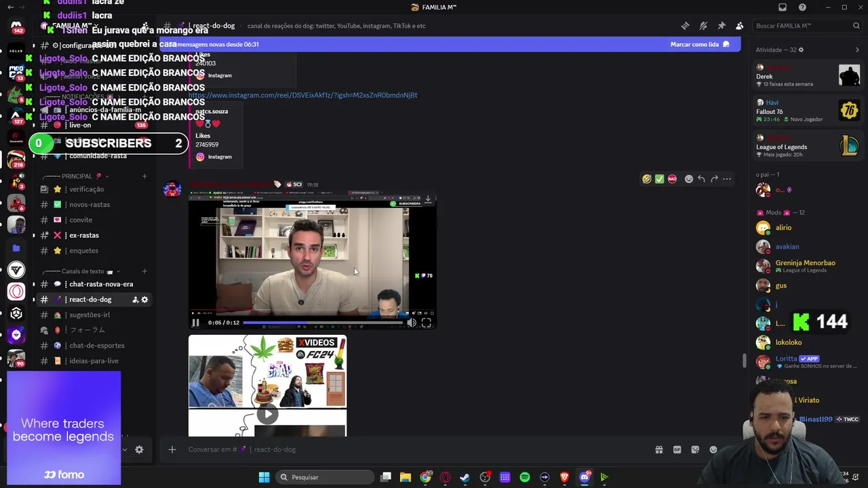Open the Fallout 76 activity card

(807, 110)
